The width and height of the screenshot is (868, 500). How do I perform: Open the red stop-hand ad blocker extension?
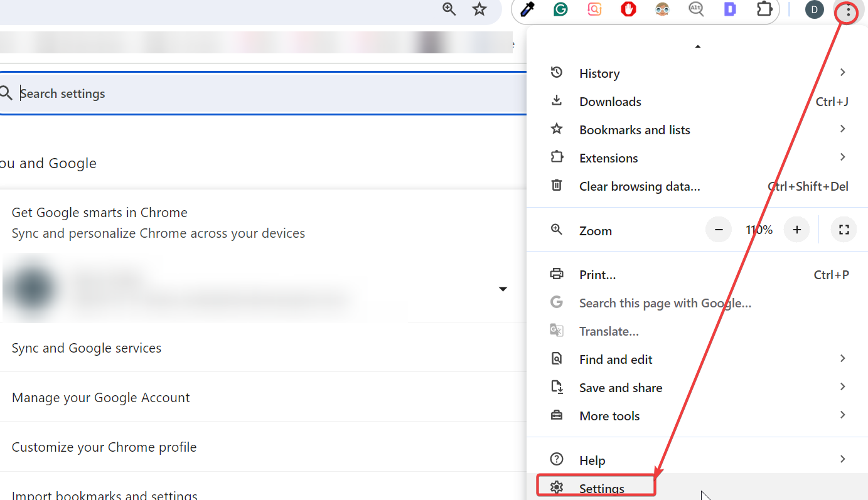point(628,9)
